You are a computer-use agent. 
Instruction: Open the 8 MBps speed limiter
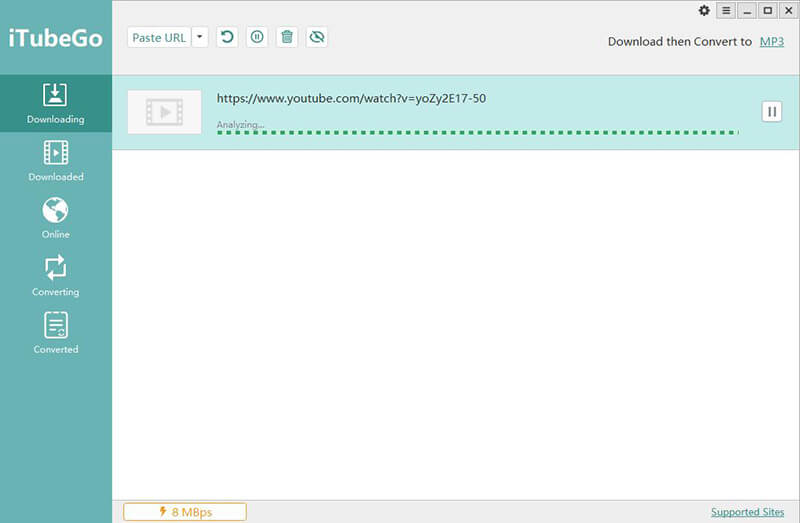(185, 512)
